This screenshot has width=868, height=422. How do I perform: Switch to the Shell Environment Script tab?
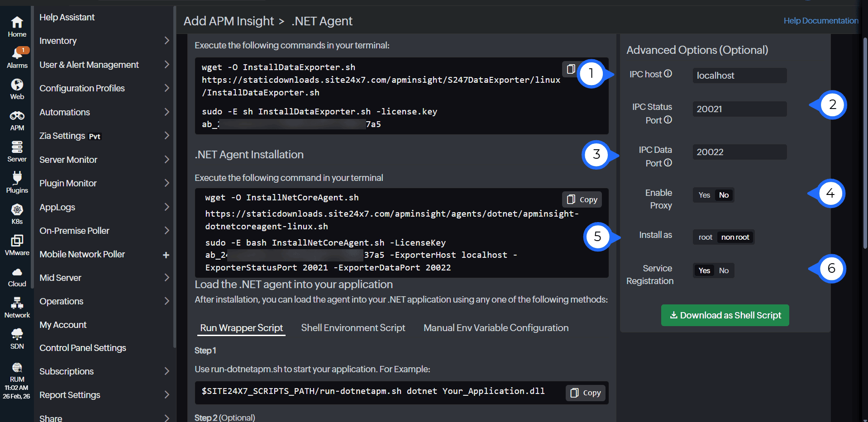coord(353,327)
